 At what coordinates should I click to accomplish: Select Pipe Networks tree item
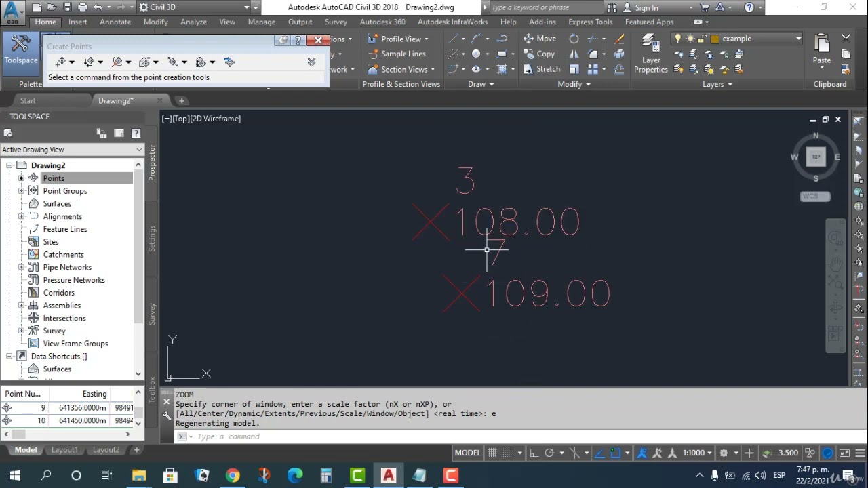67,267
